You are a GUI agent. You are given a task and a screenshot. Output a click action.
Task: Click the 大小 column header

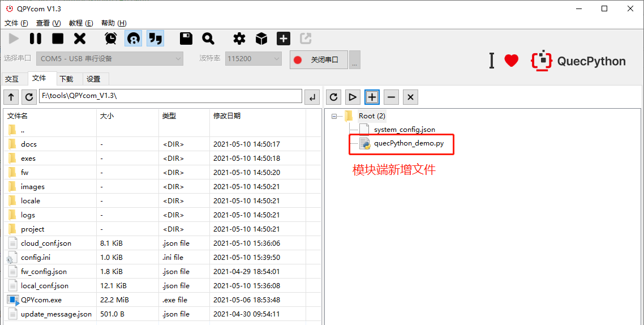coord(128,116)
